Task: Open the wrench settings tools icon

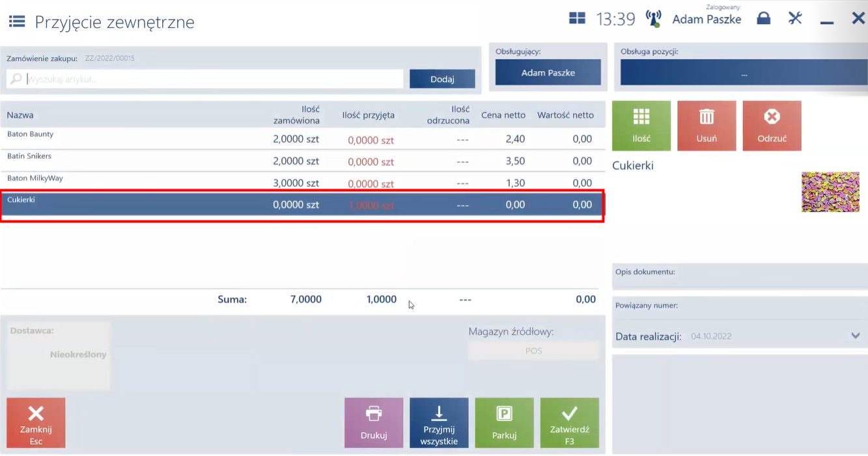Action: [x=795, y=18]
